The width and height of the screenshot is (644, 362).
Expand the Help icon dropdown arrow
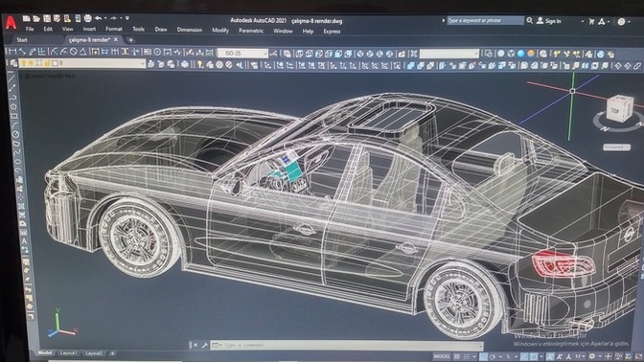click(x=630, y=22)
